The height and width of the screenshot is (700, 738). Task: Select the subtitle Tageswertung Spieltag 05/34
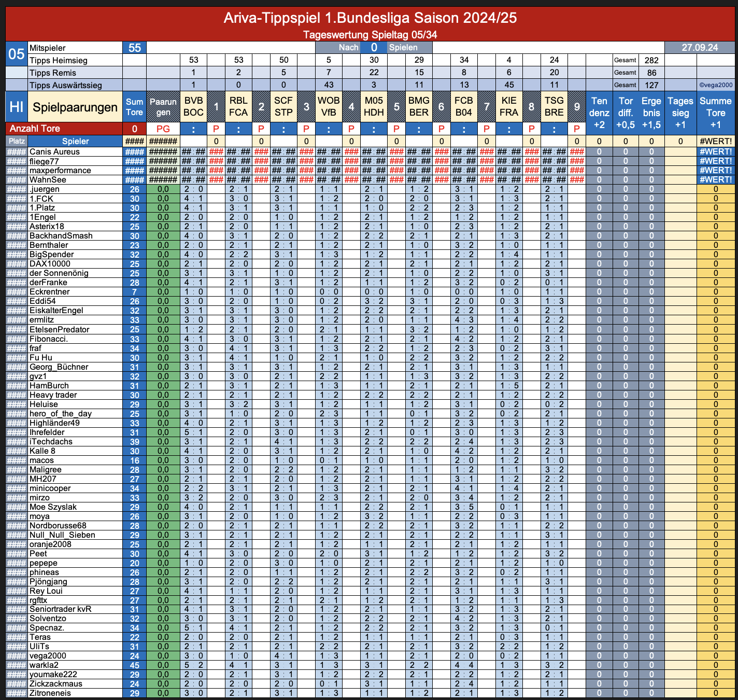click(370, 35)
